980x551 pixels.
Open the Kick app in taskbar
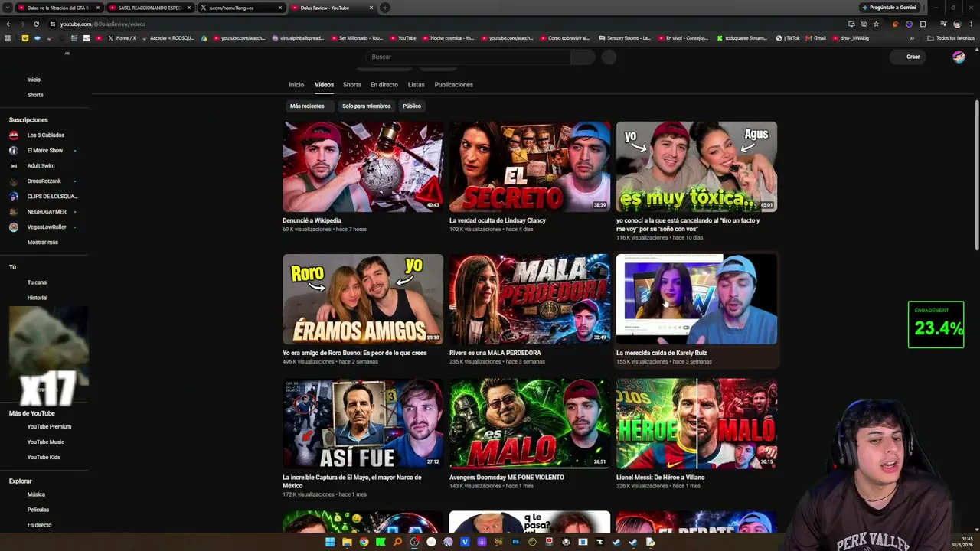click(381, 542)
